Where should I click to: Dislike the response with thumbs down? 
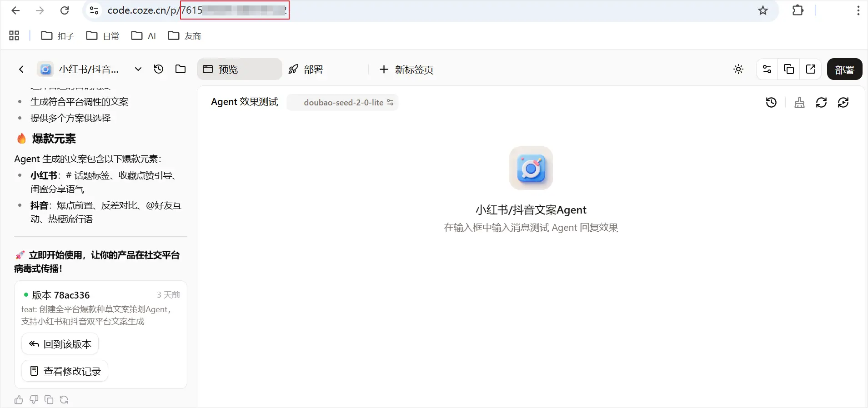point(34,400)
